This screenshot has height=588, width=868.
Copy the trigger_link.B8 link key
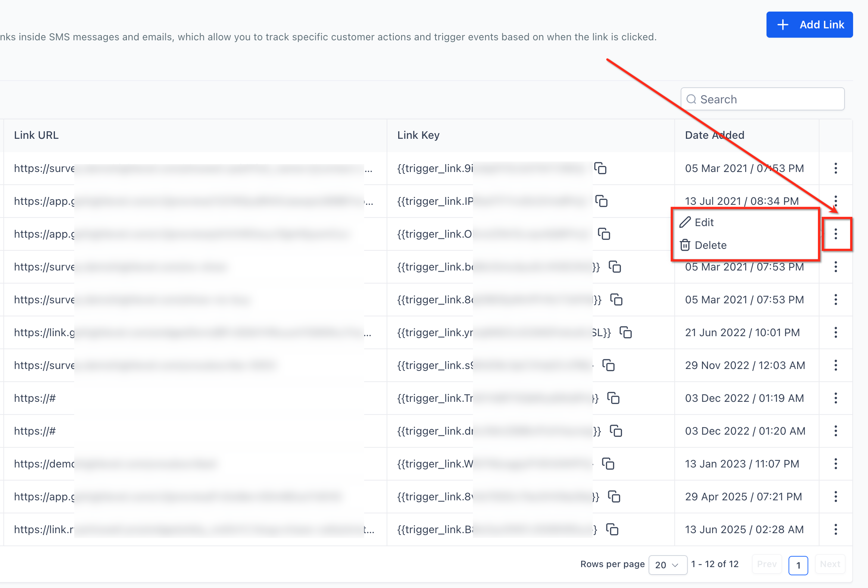(x=612, y=529)
